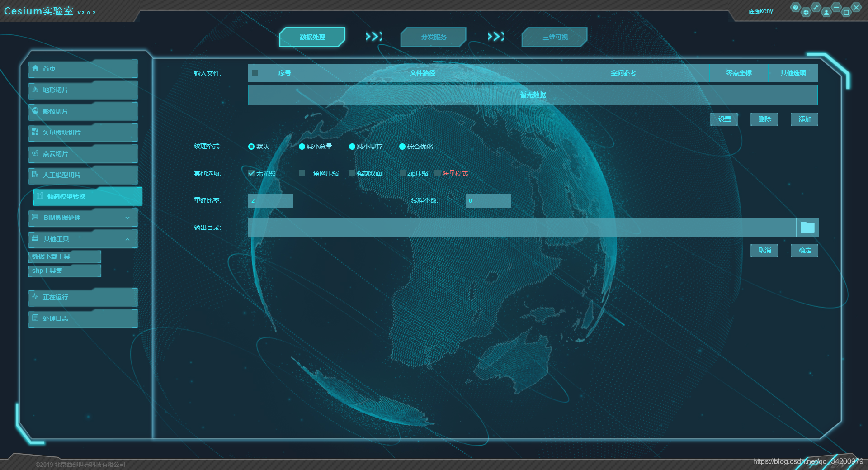Click the 零点坐标 column header
The image size is (868, 470).
[739, 73]
